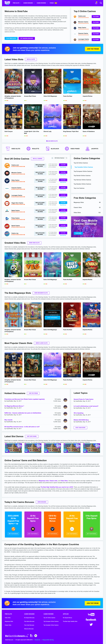Open the Facebook link in footer
Viewport: 106px width, 644px height.
(x=91, y=620)
